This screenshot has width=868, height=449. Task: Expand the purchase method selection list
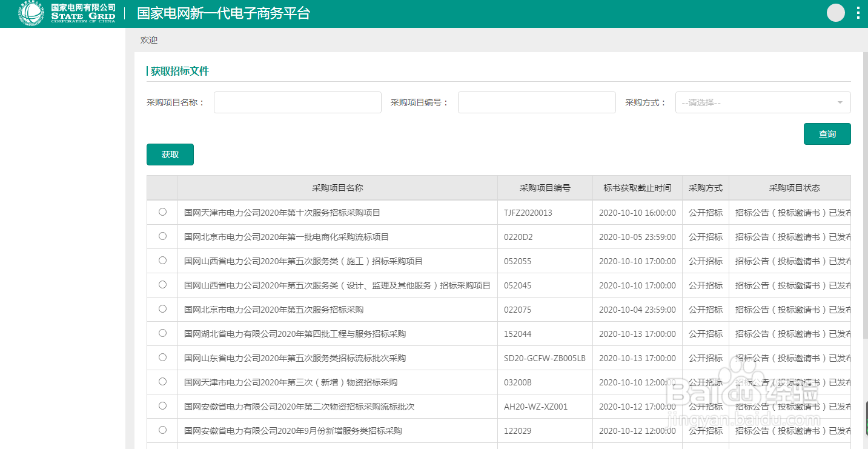click(763, 102)
